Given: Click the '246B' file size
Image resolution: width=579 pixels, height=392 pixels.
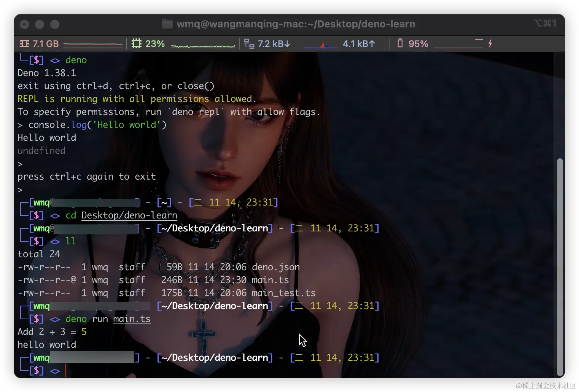Looking at the screenshot, I should [x=172, y=280].
